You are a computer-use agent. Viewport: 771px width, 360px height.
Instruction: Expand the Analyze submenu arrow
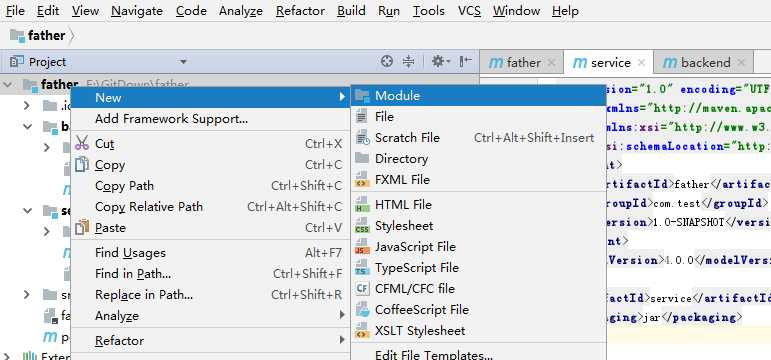tap(342, 315)
